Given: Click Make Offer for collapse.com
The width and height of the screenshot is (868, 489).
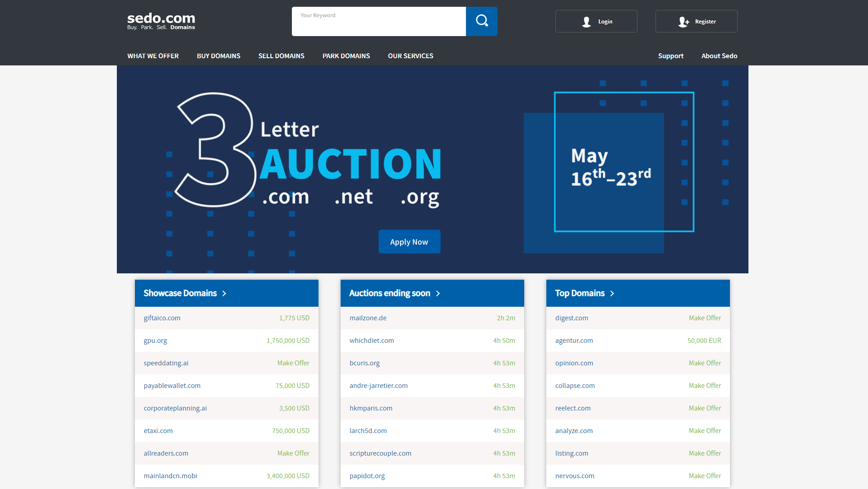Looking at the screenshot, I should [x=705, y=386].
